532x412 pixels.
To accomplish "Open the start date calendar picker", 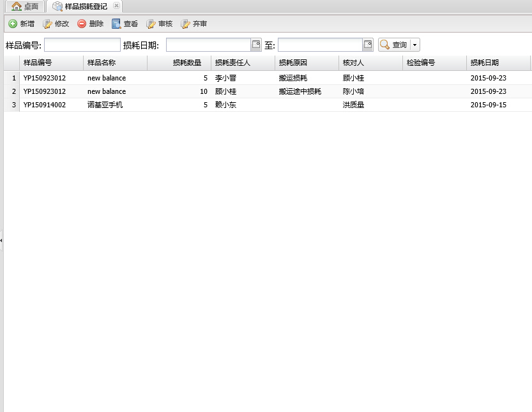I will coord(256,45).
